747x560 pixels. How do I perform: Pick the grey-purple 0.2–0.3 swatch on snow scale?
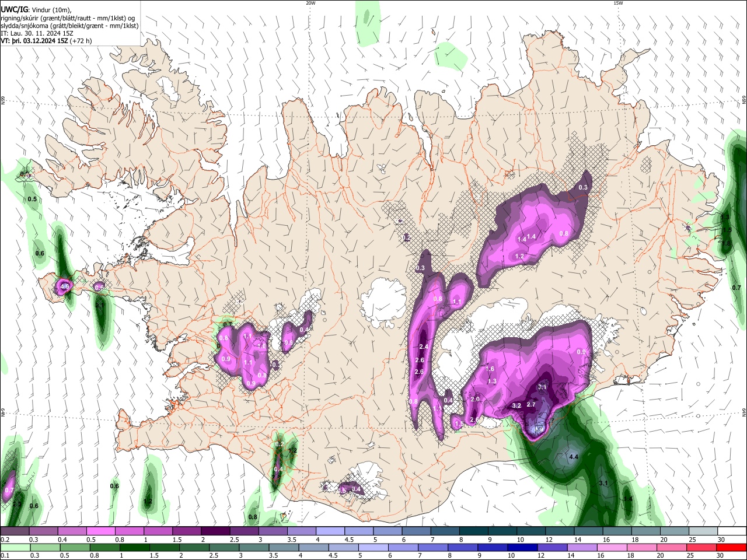[15, 531]
